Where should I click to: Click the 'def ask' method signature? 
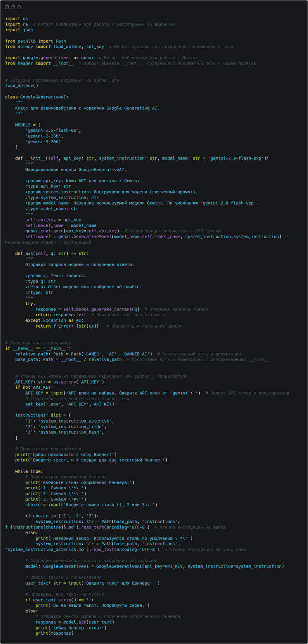(51, 253)
